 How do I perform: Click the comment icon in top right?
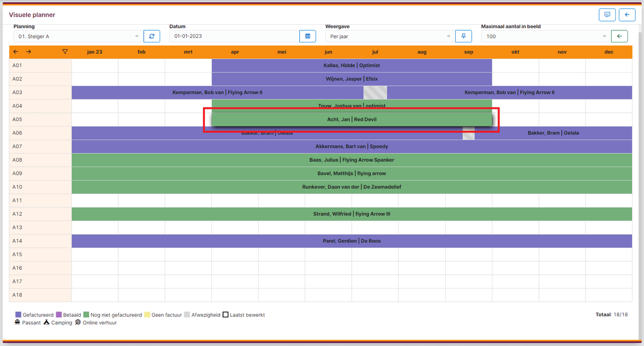pos(607,15)
